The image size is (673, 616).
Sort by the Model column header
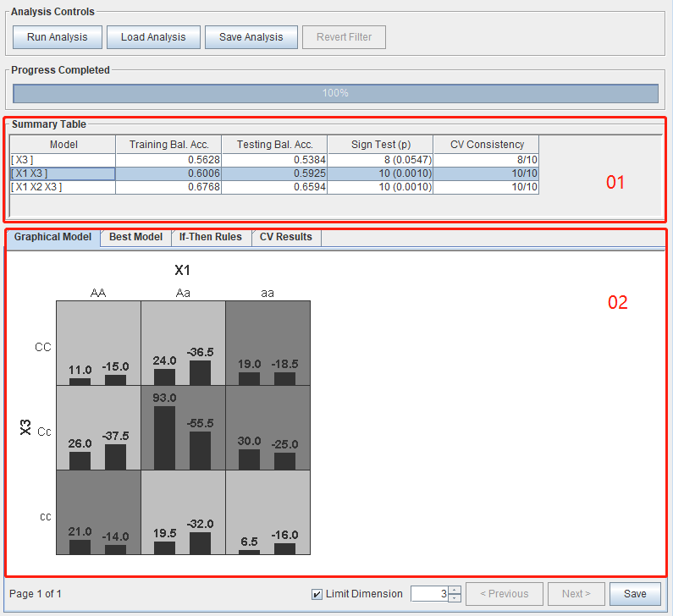point(63,145)
